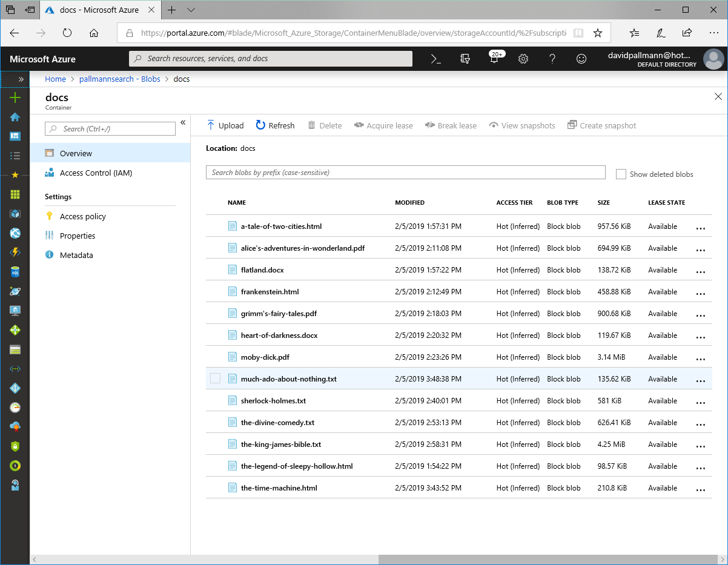Open Metadata under Settings
Image resolution: width=728 pixels, height=565 pixels.
click(x=76, y=255)
